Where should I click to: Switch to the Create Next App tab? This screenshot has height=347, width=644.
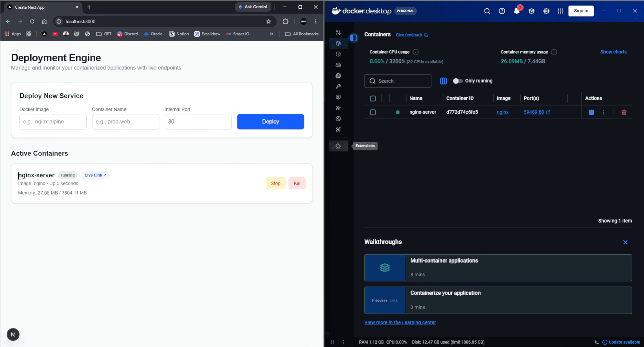pos(43,7)
